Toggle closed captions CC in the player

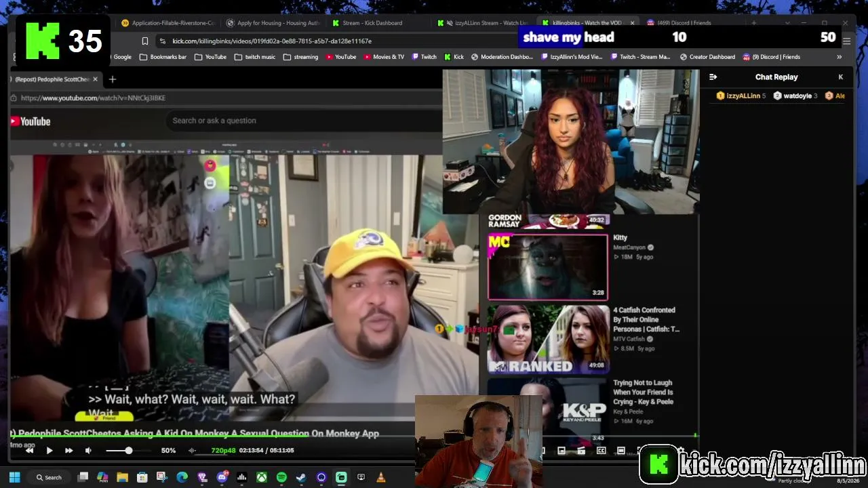coord(601,451)
